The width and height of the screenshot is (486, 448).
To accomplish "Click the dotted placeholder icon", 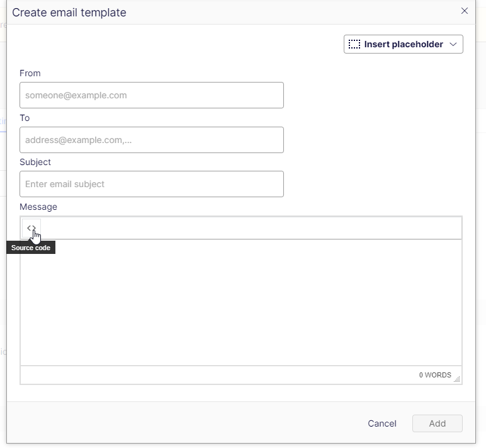I will 354,44.
